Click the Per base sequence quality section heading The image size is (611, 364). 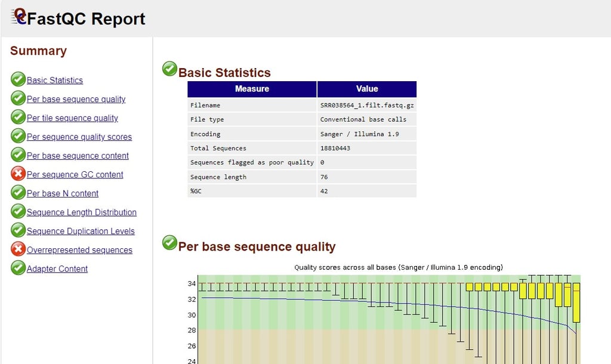click(257, 246)
